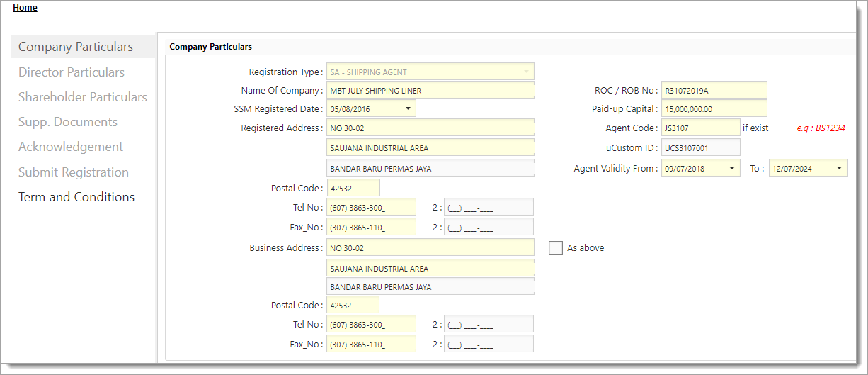Click the uCustom ID field

tap(699, 147)
